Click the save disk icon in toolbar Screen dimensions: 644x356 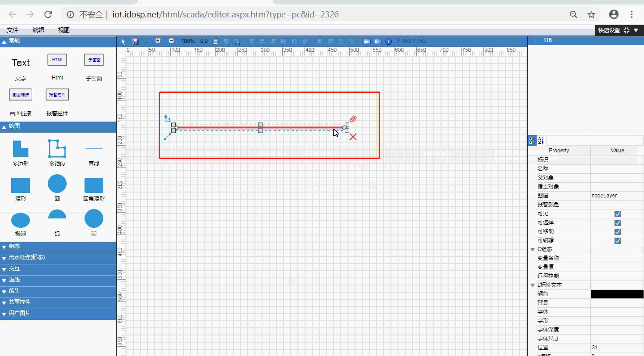tap(136, 41)
